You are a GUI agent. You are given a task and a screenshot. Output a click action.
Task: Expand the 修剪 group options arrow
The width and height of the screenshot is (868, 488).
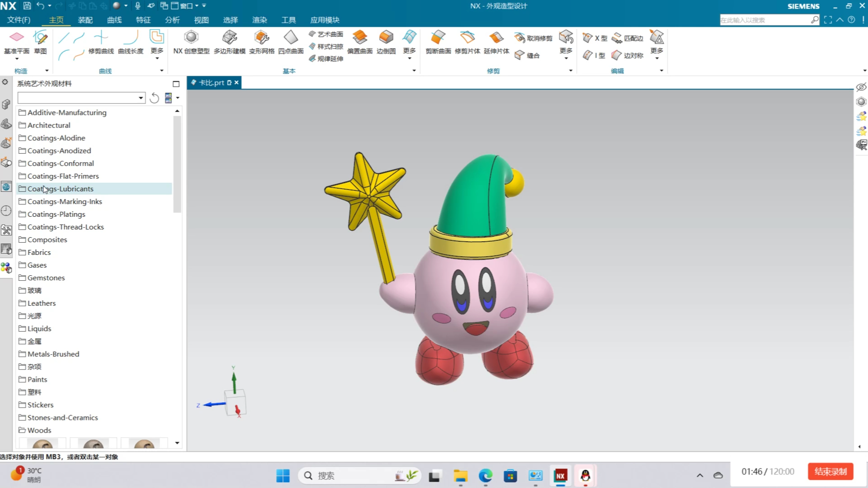[x=571, y=71]
